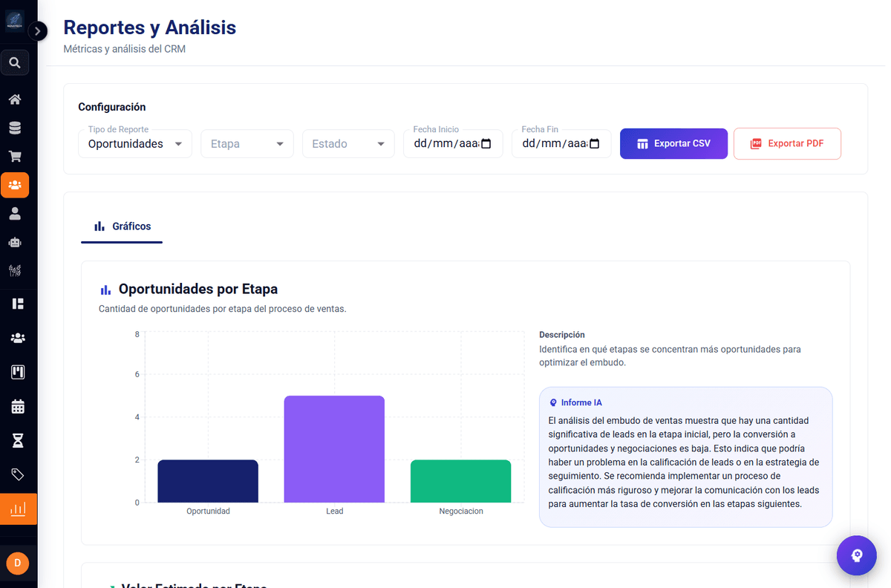The image size is (891, 588).
Task: Open the Fecha Fin calendar picker
Action: (x=595, y=144)
